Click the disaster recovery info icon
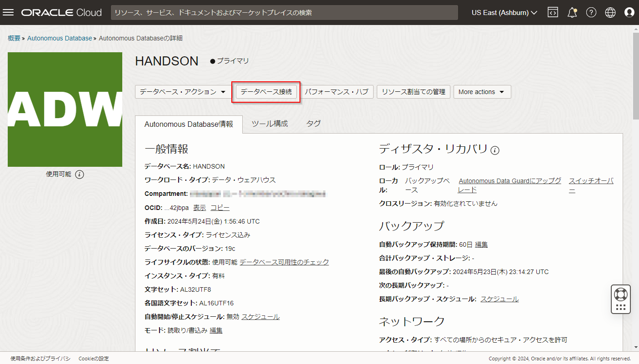 click(495, 150)
